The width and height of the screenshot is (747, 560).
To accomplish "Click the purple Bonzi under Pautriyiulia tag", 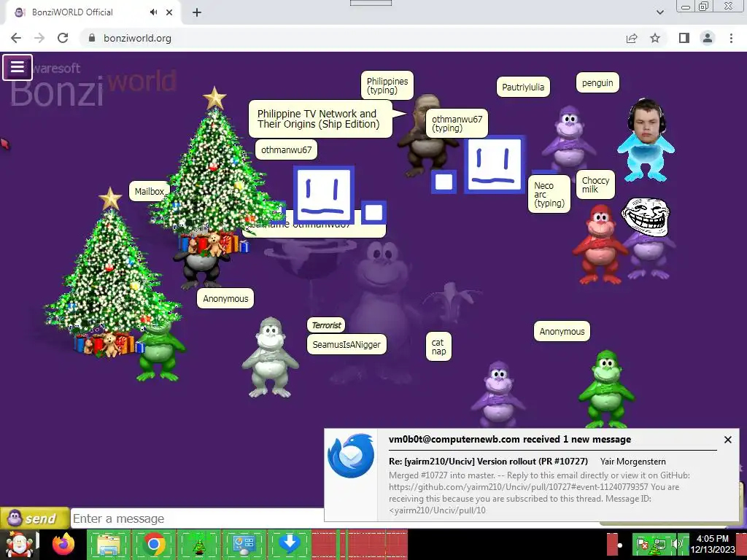I will (x=569, y=138).
